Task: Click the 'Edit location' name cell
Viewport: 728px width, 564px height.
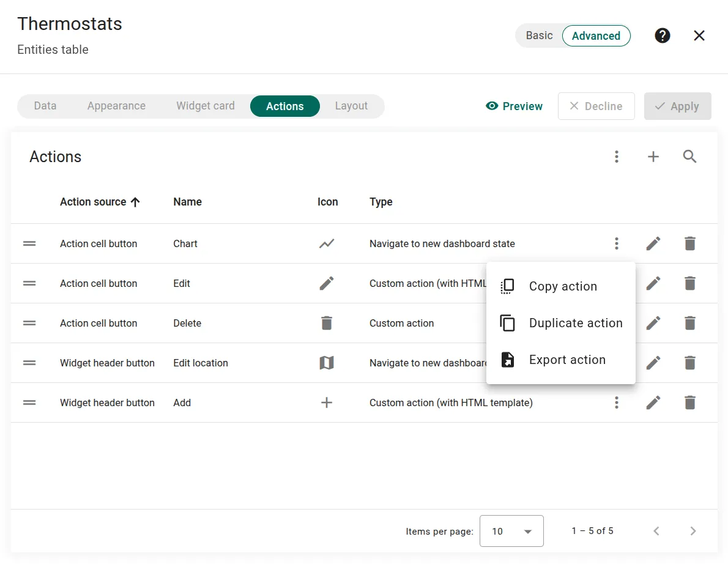Action: [x=201, y=363]
